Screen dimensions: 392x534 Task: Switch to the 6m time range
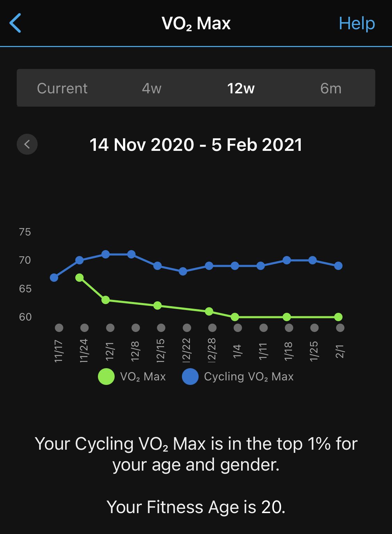(x=331, y=88)
